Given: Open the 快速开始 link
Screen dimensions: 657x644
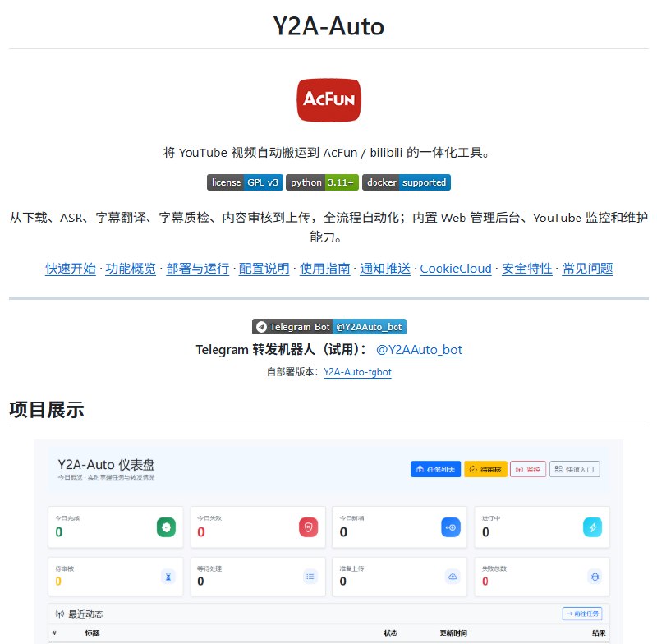Looking at the screenshot, I should tap(71, 268).
